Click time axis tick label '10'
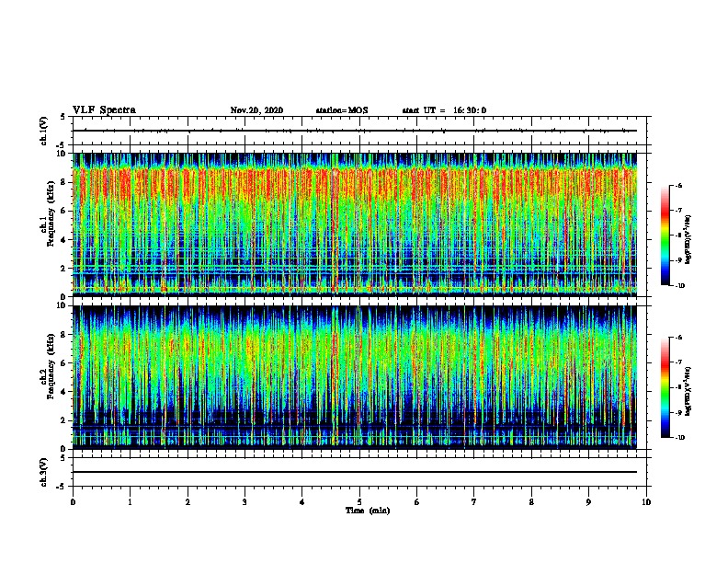This screenshot has width=728, height=563. (646, 502)
